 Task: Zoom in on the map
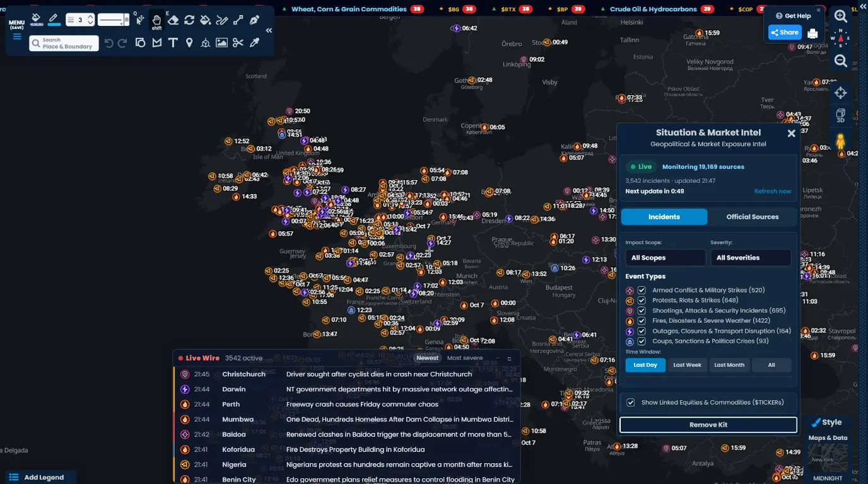[840, 16]
